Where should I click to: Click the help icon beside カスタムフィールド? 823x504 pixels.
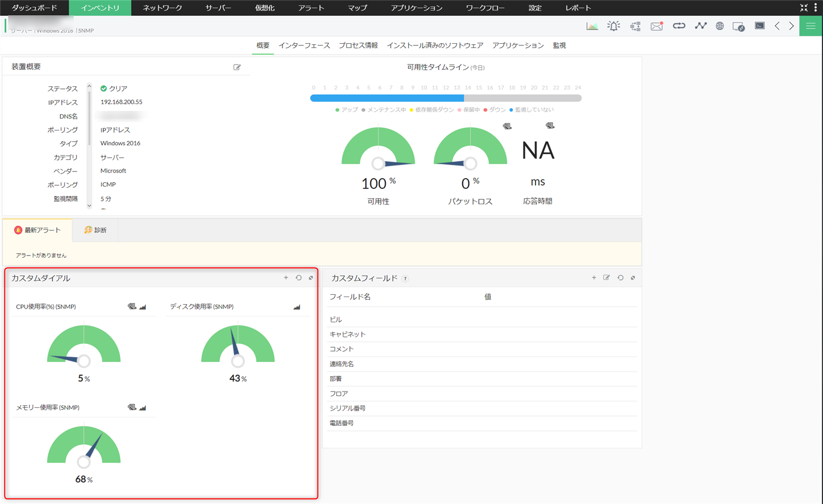tap(405, 279)
